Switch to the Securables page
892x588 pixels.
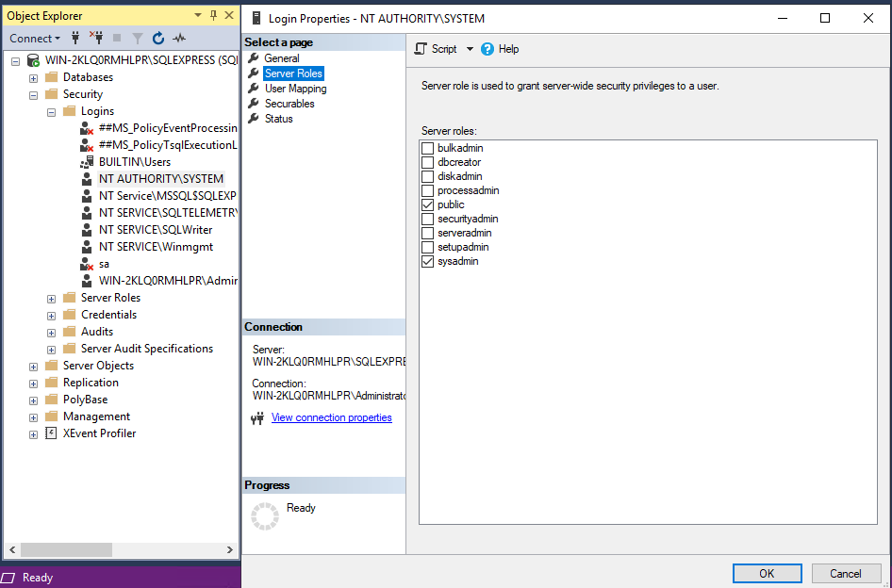coord(289,104)
